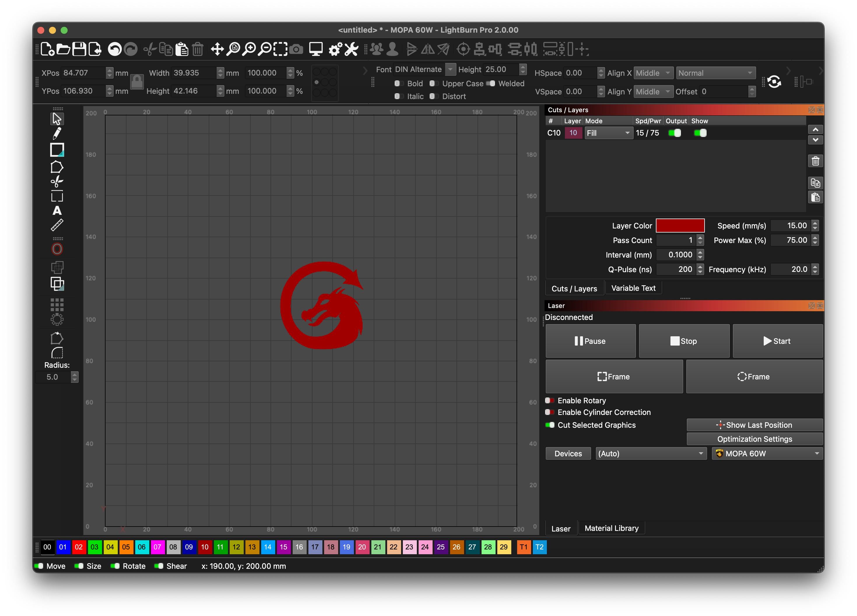Image resolution: width=857 pixels, height=616 pixels.
Task: Move layer up with Cuts panel arrow
Action: 815,130
